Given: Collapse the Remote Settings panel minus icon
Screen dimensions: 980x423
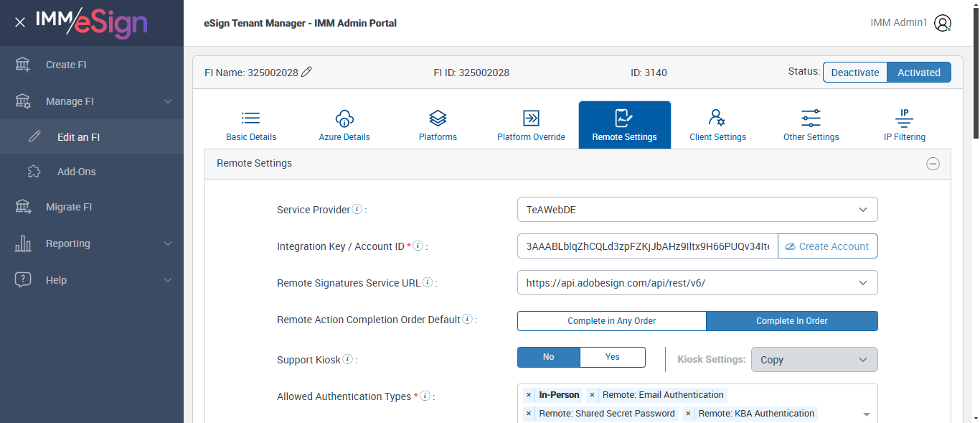Looking at the screenshot, I should [x=933, y=164].
